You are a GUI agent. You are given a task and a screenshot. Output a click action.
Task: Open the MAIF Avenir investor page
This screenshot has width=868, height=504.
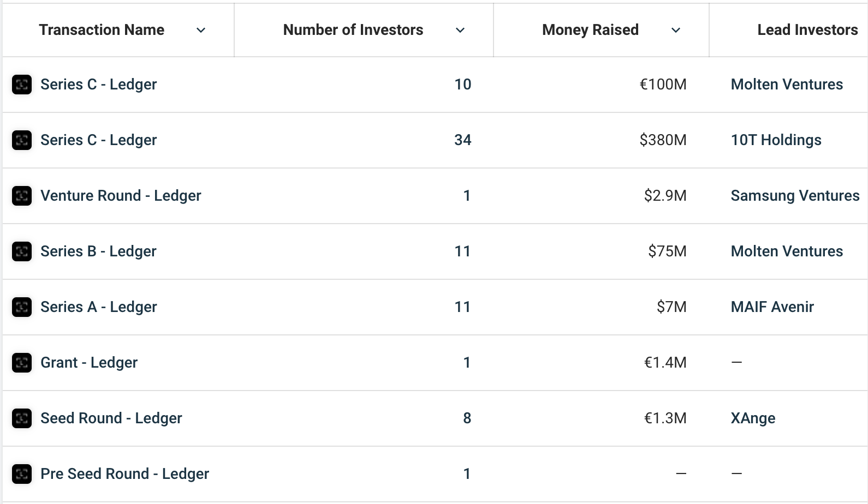pos(772,307)
